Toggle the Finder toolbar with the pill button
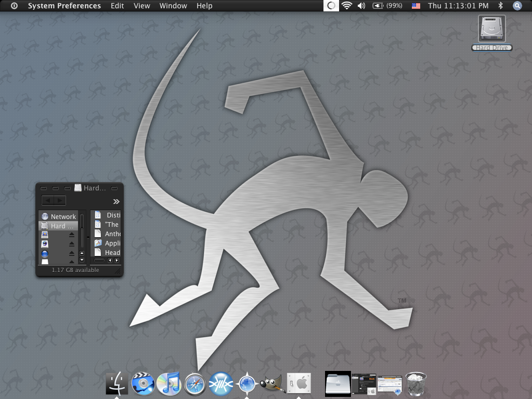 tap(114, 188)
